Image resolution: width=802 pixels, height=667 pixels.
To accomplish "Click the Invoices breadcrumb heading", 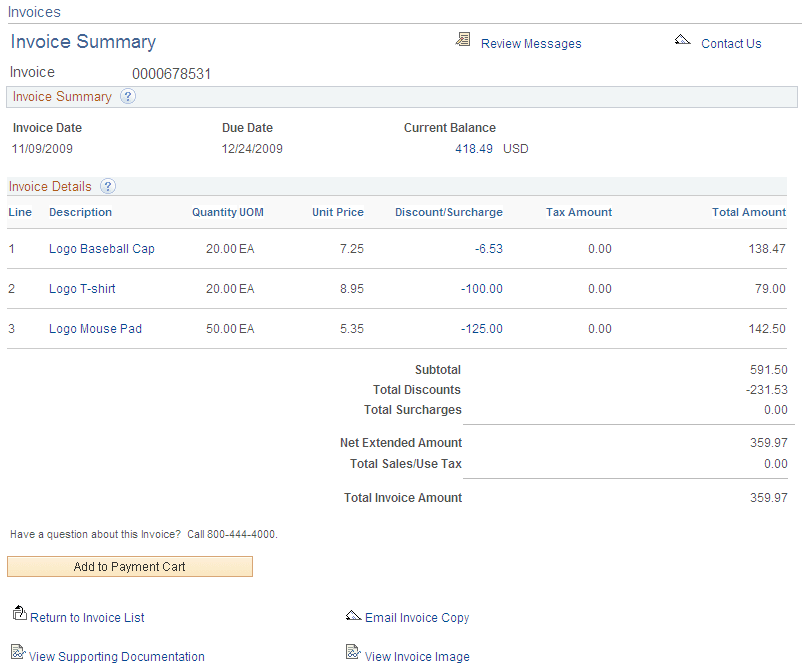I will [x=33, y=12].
